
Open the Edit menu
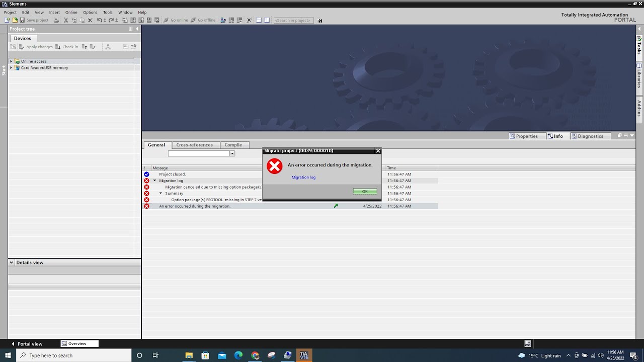(x=26, y=12)
